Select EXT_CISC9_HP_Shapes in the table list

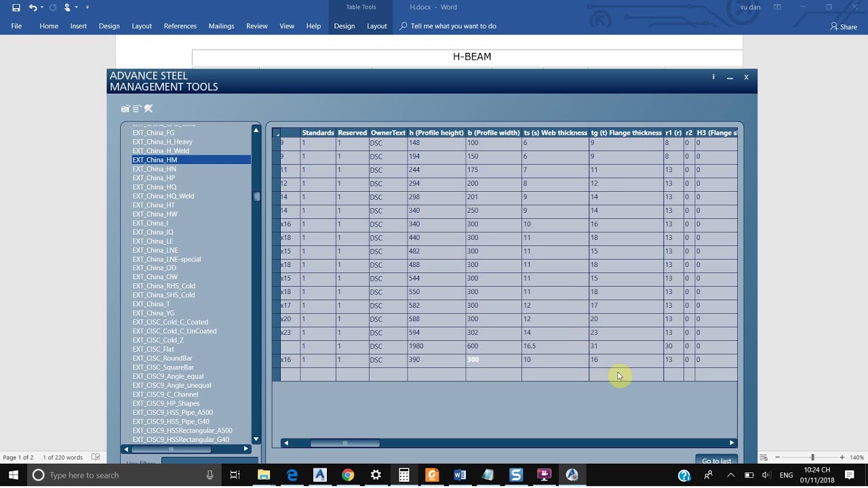pyautogui.click(x=166, y=403)
